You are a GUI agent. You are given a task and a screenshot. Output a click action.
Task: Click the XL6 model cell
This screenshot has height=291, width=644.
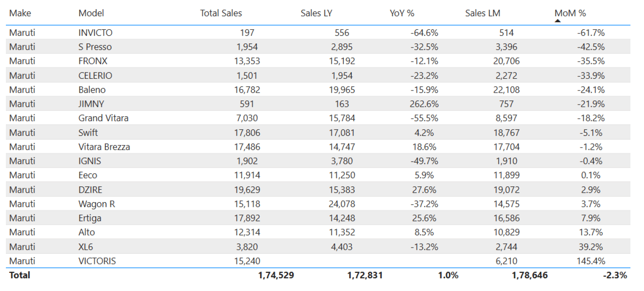[86, 247]
